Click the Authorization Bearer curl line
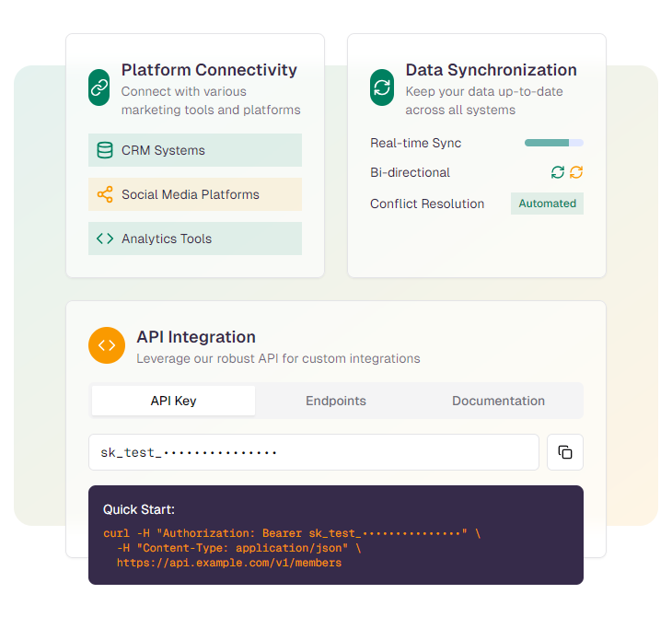This screenshot has width=672, height=617. tap(292, 533)
